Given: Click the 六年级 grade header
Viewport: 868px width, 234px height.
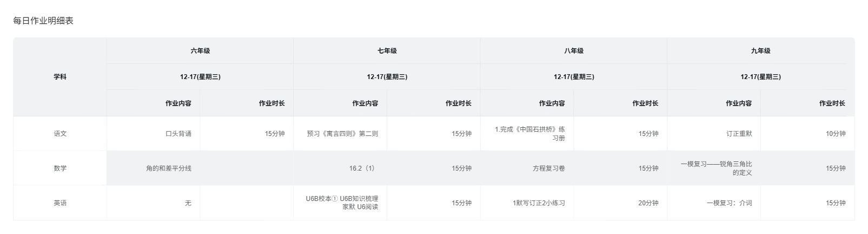Looking at the screenshot, I should pos(200,51).
